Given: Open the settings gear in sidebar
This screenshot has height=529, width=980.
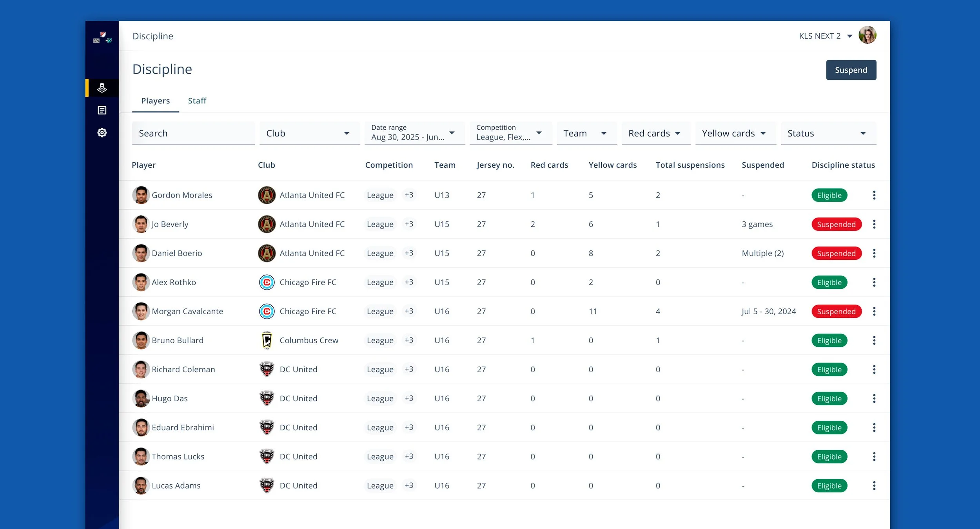Looking at the screenshot, I should point(102,132).
